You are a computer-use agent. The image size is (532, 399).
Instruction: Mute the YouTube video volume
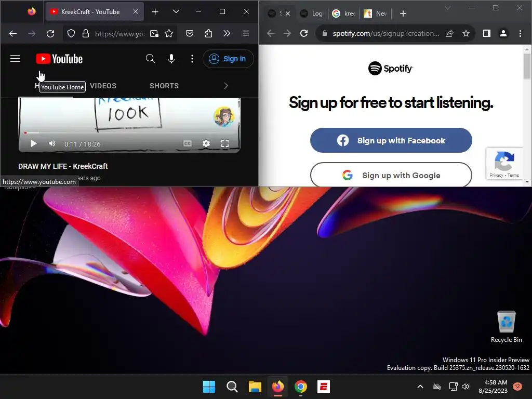tap(52, 144)
